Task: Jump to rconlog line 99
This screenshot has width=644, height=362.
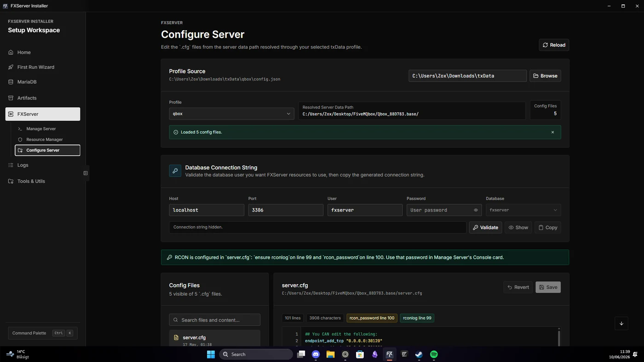Action: point(417,318)
